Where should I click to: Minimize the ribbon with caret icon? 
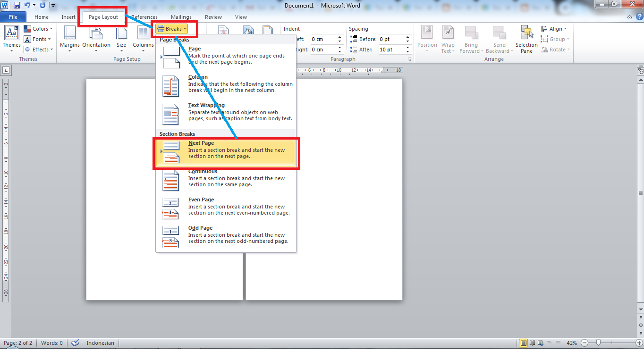pyautogui.click(x=630, y=17)
